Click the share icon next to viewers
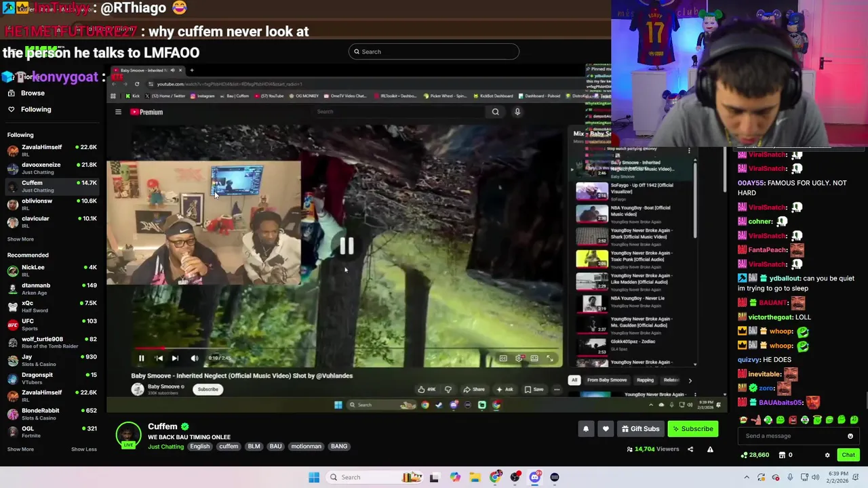Viewport: 868px width, 488px height. pyautogui.click(x=690, y=449)
